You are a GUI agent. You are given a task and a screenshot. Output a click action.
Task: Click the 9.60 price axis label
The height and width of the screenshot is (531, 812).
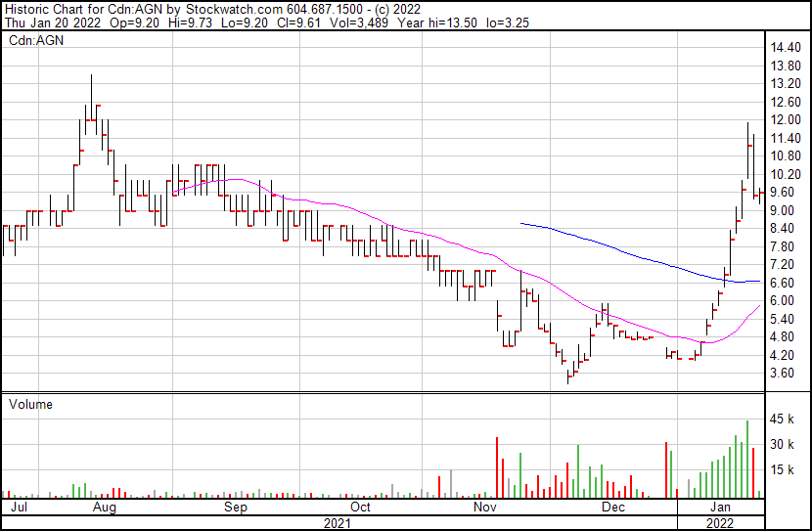click(782, 192)
